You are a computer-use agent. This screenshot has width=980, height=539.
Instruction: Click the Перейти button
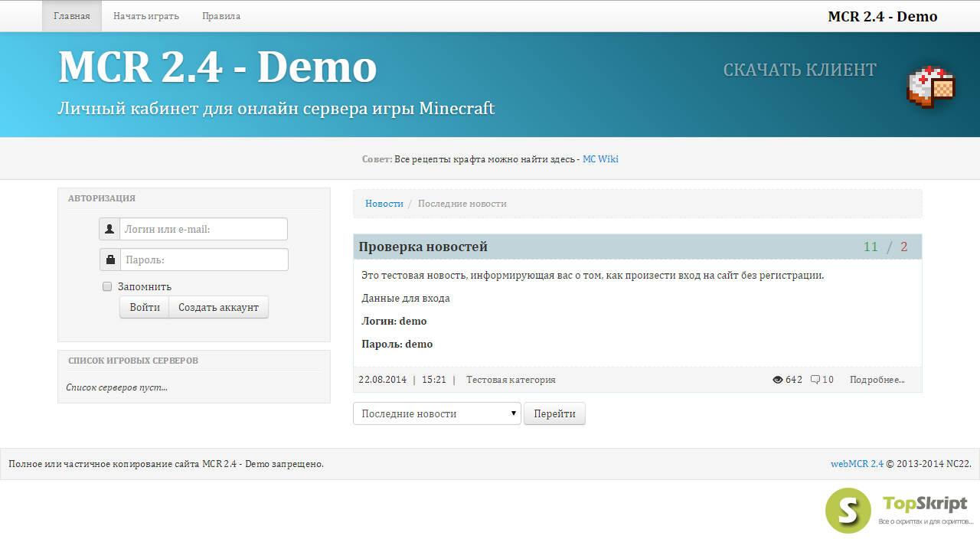point(554,413)
